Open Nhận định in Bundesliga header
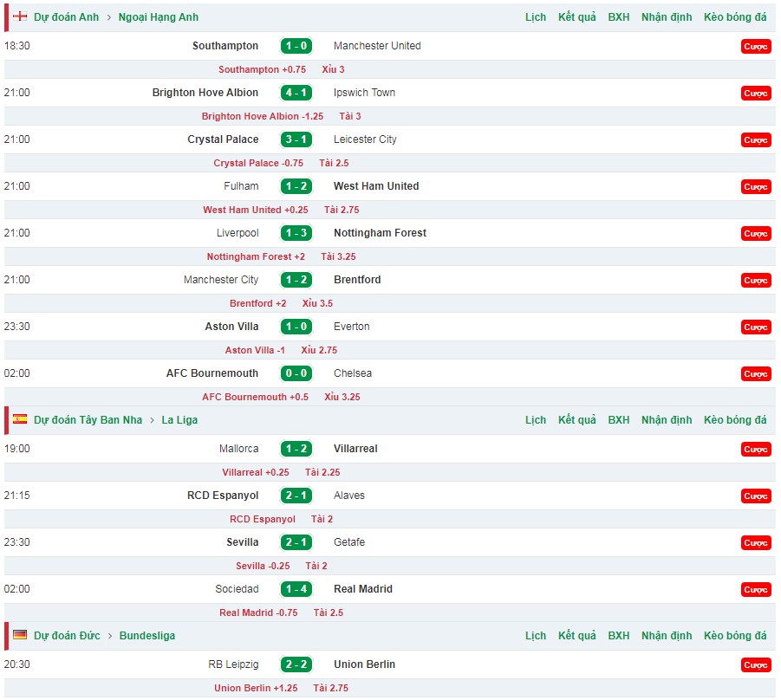This screenshot has width=781, height=700. pyautogui.click(x=667, y=635)
